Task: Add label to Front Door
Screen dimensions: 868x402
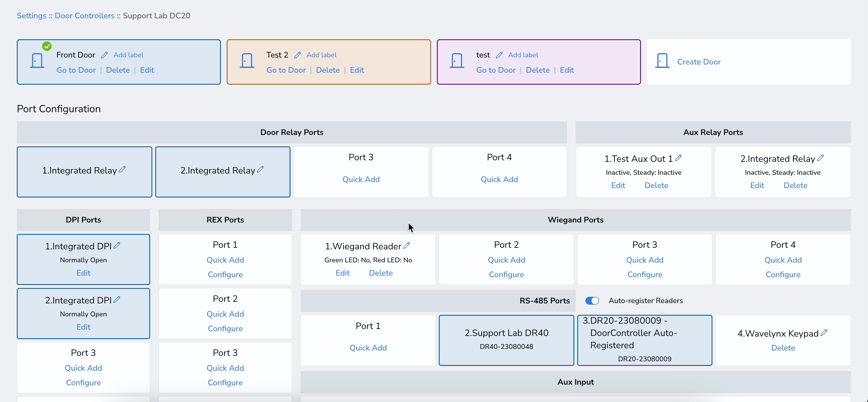Action: point(128,55)
